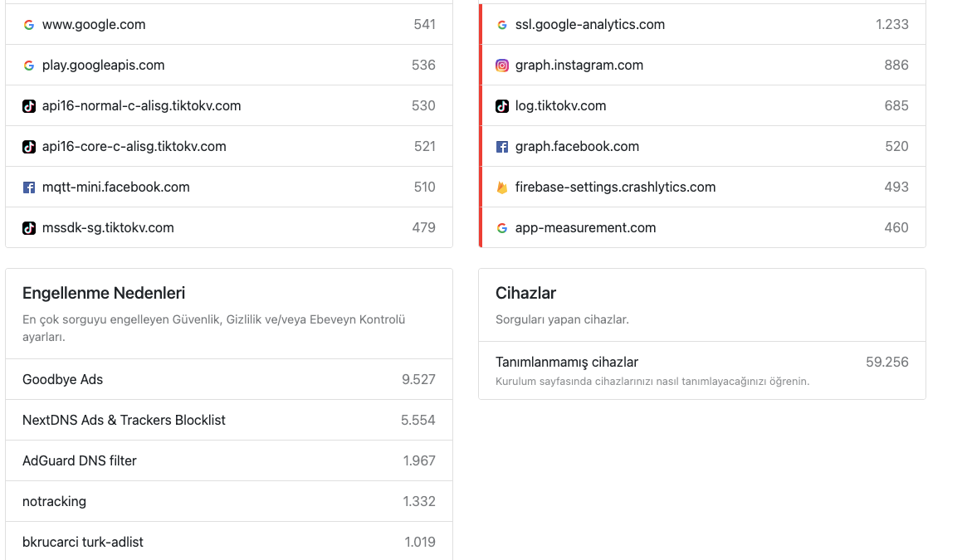This screenshot has height=560, width=967.
Task: Click the bkrucarci turk-adlist name
Action: click(83, 543)
